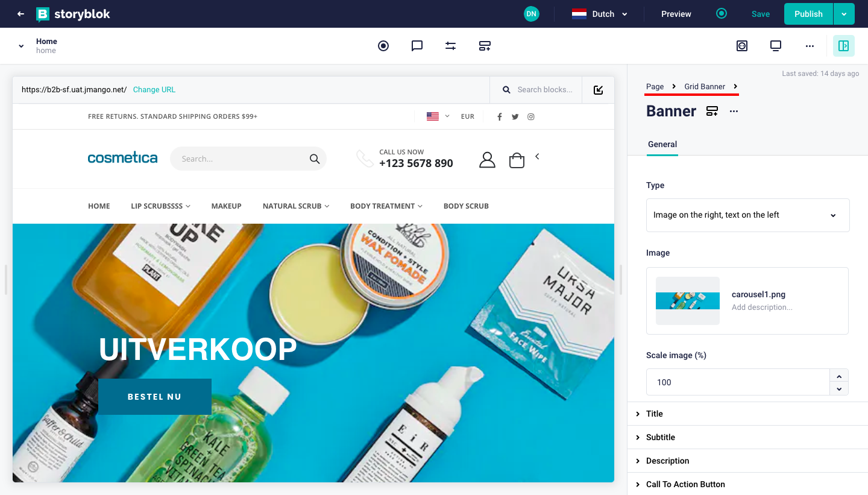Toggle the right sidebar panel icon

coord(843,46)
